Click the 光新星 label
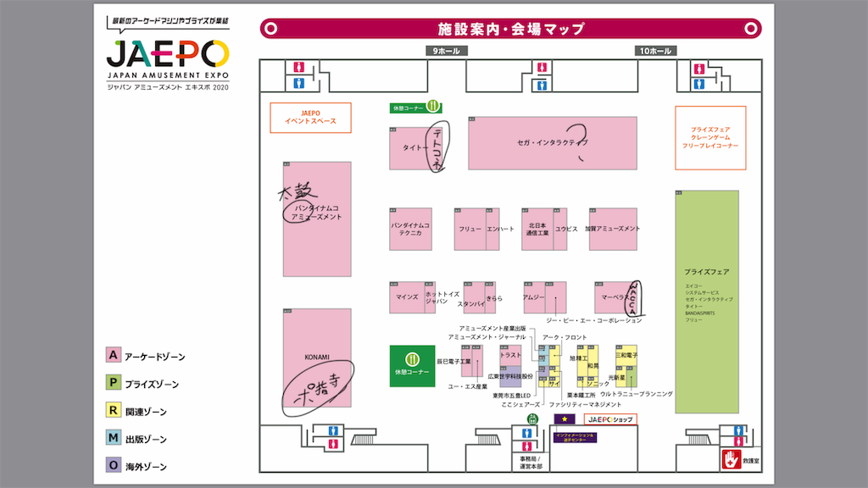The image size is (868, 488). click(x=617, y=377)
